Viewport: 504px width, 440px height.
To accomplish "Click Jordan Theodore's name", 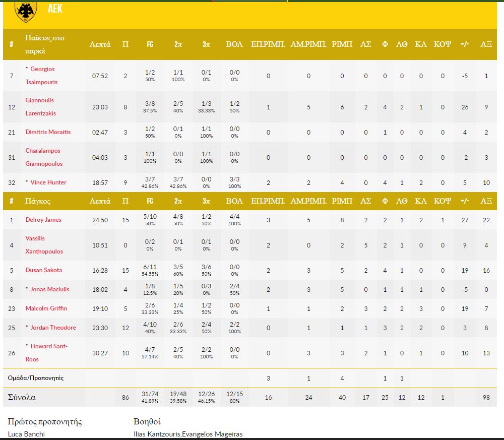I will click(53, 328).
